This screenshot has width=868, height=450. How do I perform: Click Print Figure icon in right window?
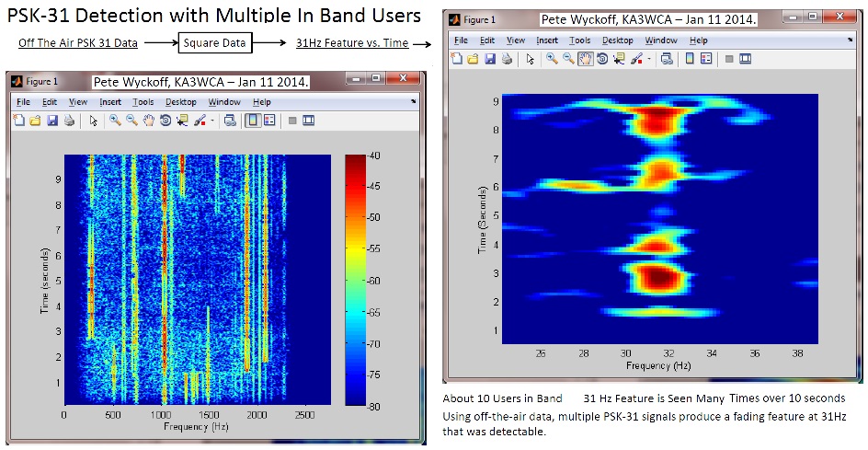point(507,59)
